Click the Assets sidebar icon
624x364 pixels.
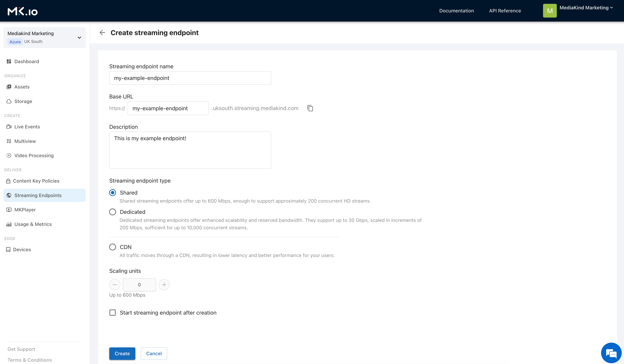tap(9, 87)
